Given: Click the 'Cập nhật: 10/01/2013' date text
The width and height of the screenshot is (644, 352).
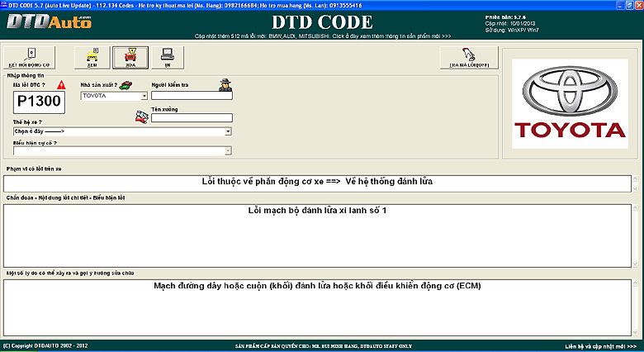Looking at the screenshot, I should pyautogui.click(x=510, y=23).
